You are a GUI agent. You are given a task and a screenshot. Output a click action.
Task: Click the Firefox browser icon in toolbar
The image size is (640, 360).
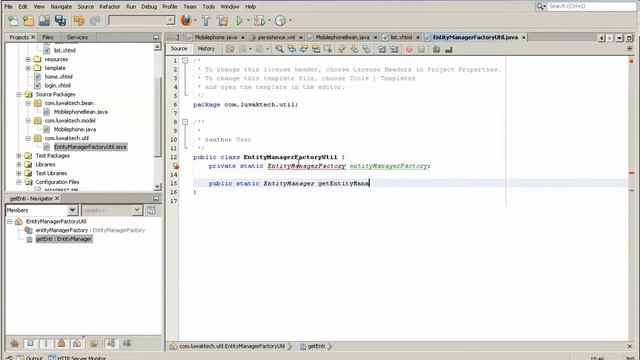click(186, 20)
